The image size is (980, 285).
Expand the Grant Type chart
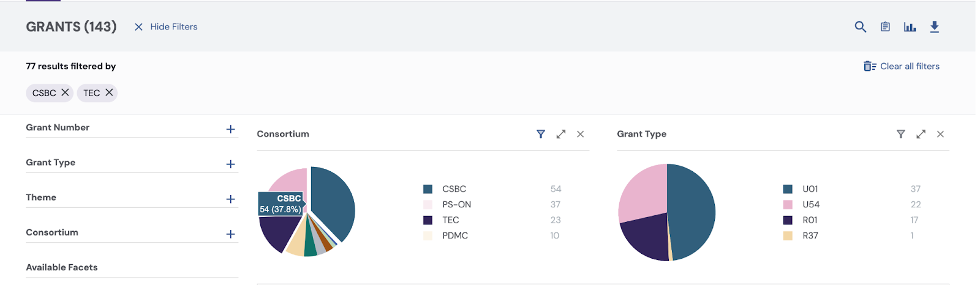pos(921,134)
